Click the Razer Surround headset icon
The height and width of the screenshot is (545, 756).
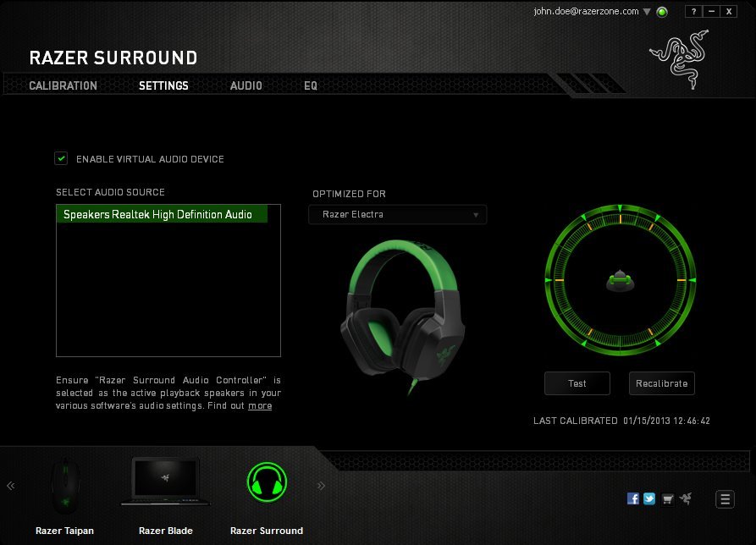(266, 482)
